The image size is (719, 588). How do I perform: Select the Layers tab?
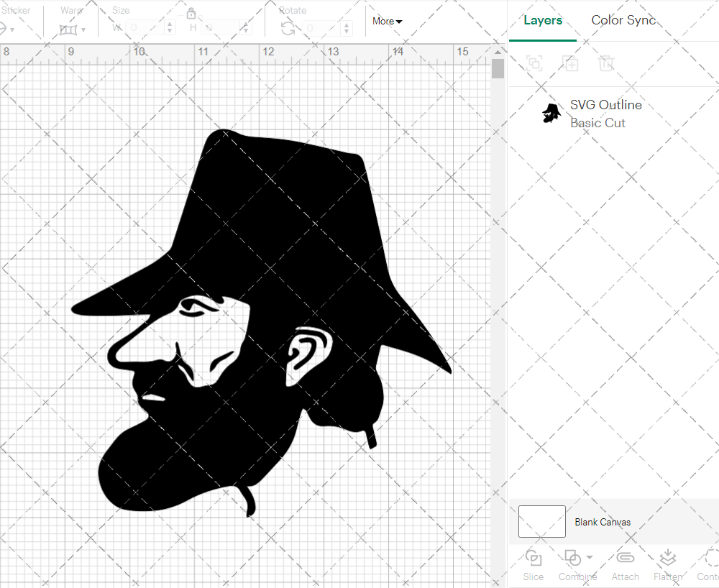pos(543,20)
